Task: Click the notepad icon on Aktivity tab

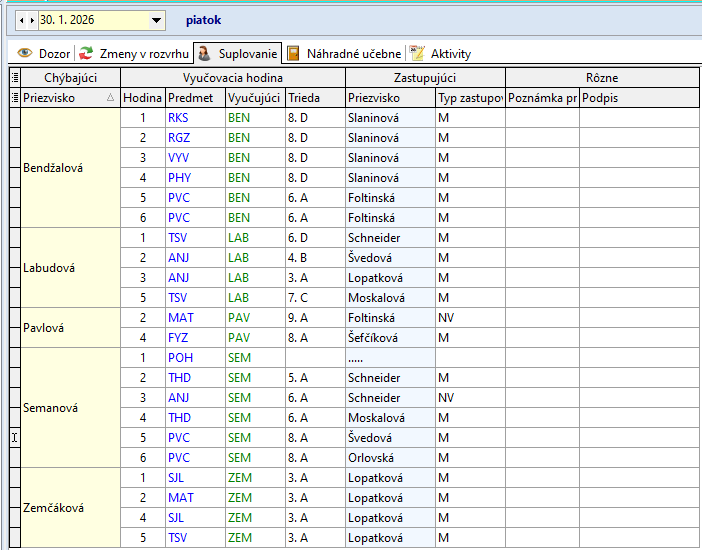Action: point(417,53)
